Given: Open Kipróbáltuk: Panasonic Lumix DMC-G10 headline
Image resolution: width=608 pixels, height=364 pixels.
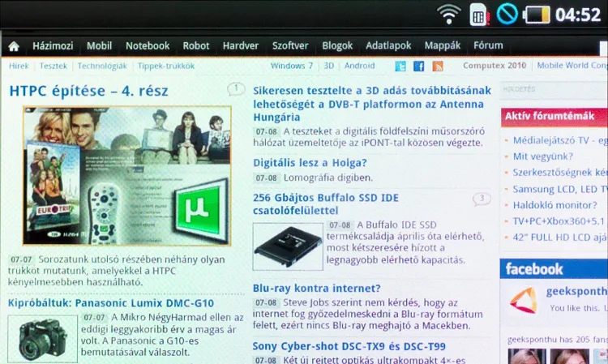Looking at the screenshot, I should pos(111,302).
